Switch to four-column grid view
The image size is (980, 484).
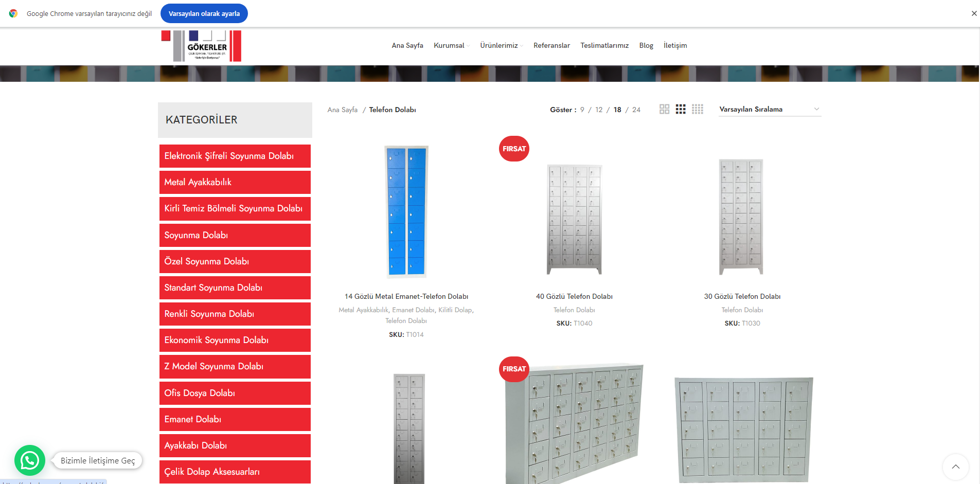698,109
